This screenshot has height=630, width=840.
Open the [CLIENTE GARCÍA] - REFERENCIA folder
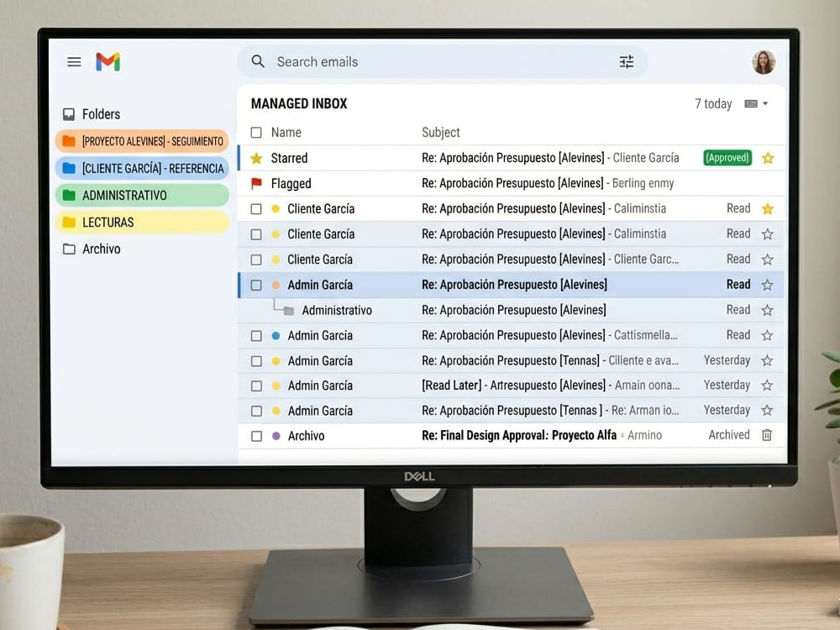point(142,168)
